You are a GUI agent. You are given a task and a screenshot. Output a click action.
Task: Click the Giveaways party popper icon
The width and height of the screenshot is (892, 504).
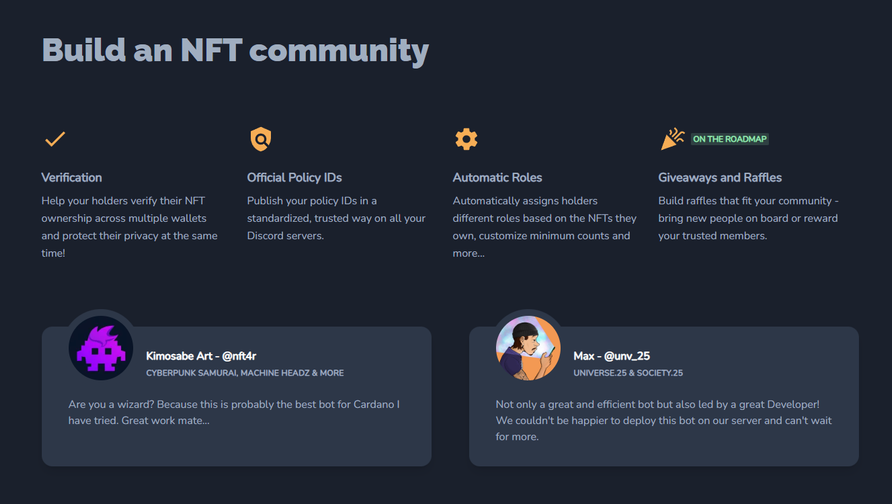coord(672,139)
